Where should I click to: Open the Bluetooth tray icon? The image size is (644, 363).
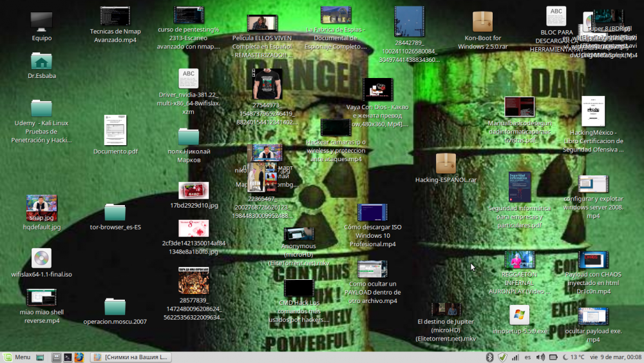pyautogui.click(x=489, y=357)
